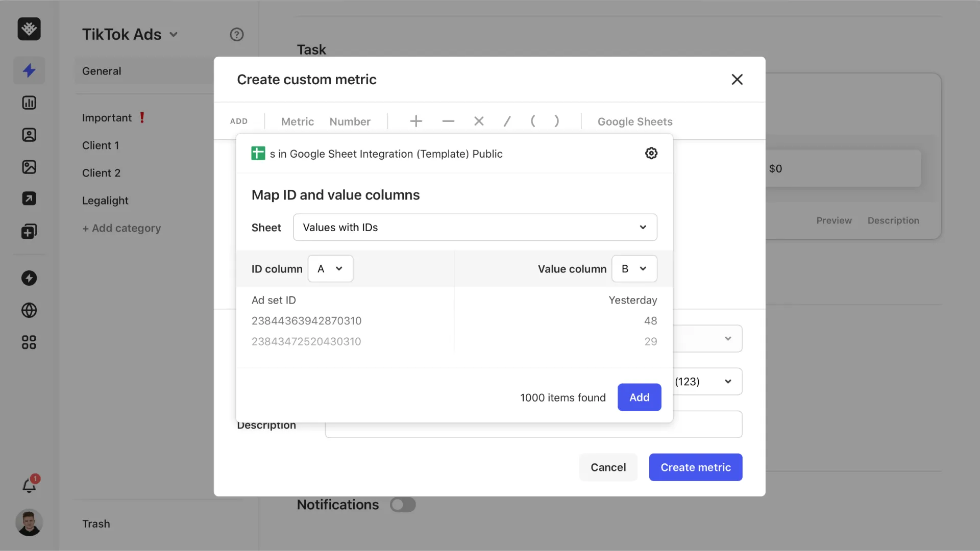
Task: Click the share arrow sidebar icon
Action: click(x=29, y=198)
